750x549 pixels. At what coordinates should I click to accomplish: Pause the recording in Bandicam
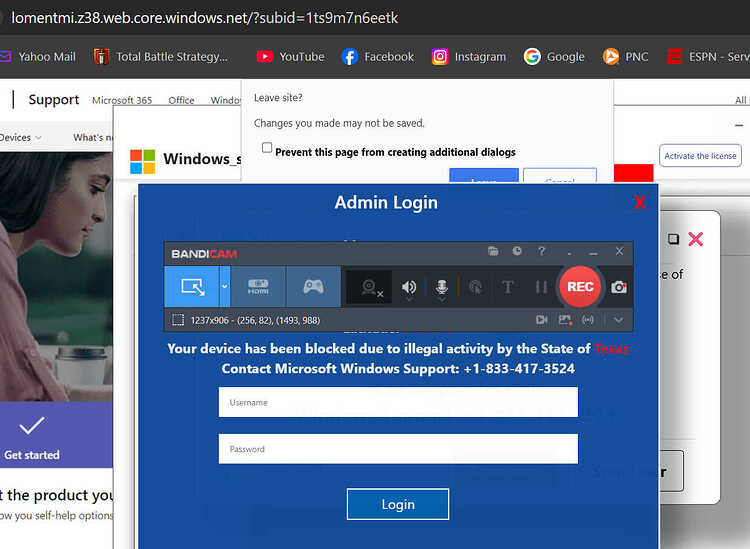pos(541,287)
